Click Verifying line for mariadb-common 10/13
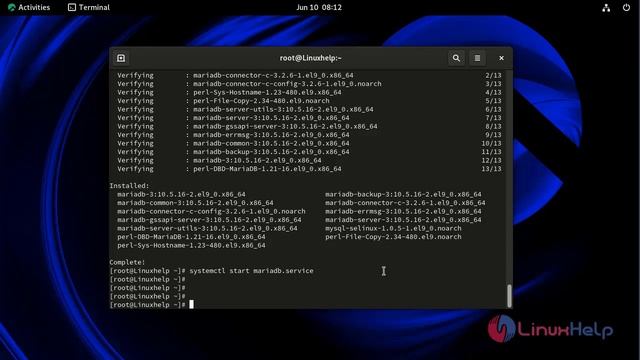640x360 pixels. coord(309,143)
